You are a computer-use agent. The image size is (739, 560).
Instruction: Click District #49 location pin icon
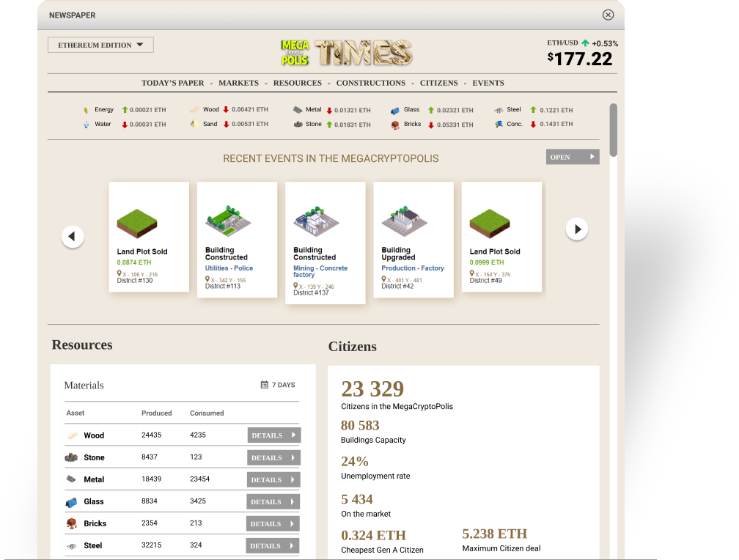472,273
